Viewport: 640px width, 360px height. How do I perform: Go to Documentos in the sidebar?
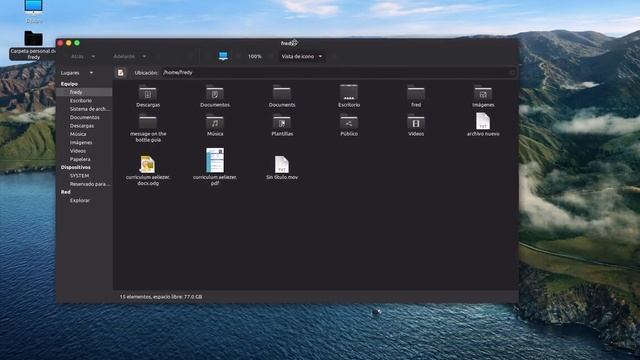84,117
